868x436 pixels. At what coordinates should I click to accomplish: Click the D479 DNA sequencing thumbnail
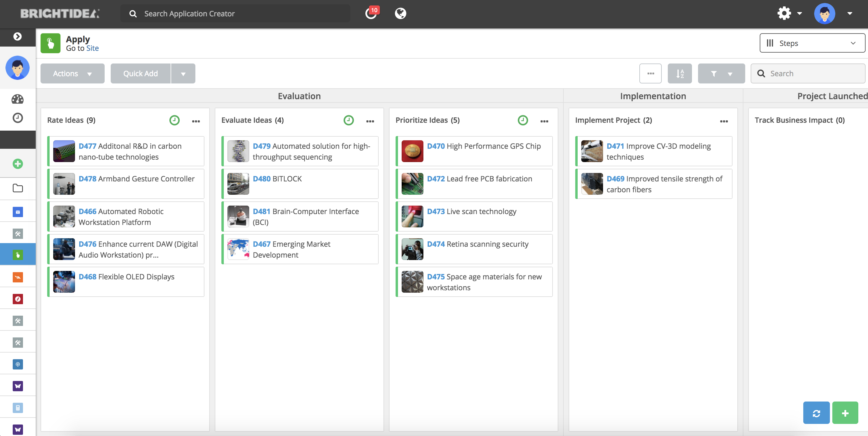[238, 151]
